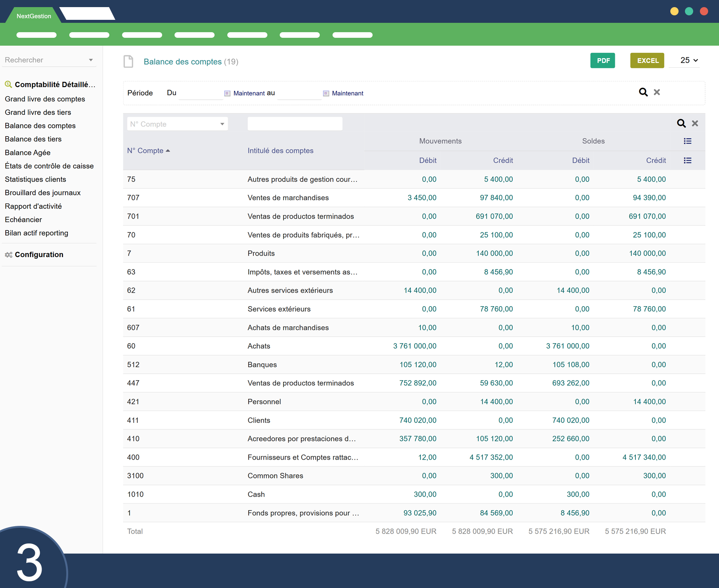Screen dimensions: 719x588
Task: Open Grand livre des comptes in the sidebar
Action: (x=45, y=99)
